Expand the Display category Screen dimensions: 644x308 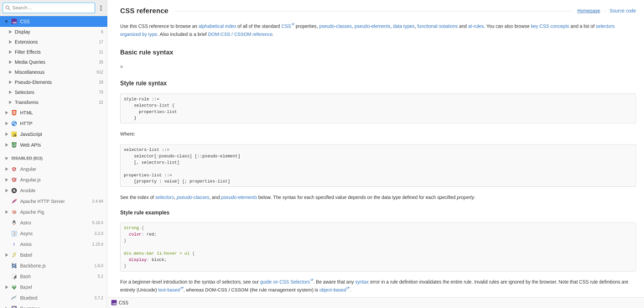pyautogui.click(x=11, y=32)
